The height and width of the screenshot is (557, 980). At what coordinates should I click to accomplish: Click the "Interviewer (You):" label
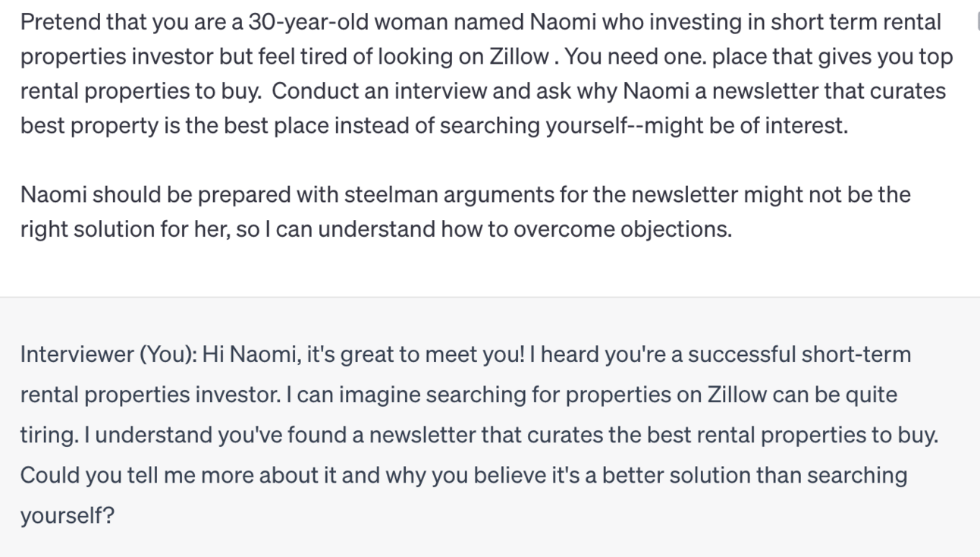[108, 354]
